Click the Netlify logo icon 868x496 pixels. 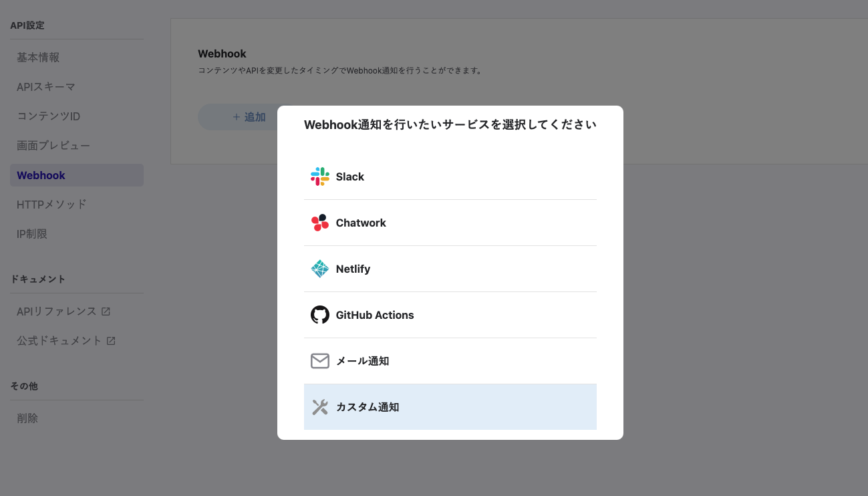pyautogui.click(x=320, y=269)
